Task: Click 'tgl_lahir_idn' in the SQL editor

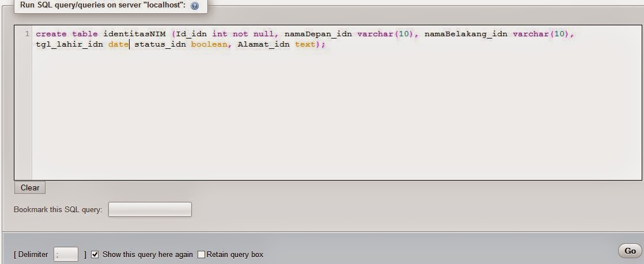Action: 70,45
